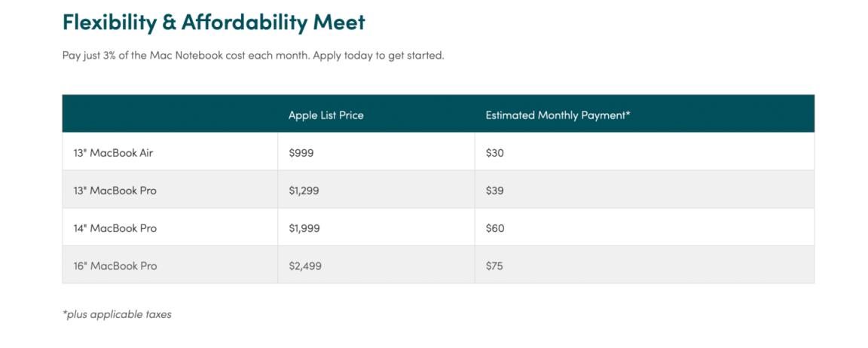
Task: Select the $1,299 list price cell
Action: pyautogui.click(x=304, y=191)
